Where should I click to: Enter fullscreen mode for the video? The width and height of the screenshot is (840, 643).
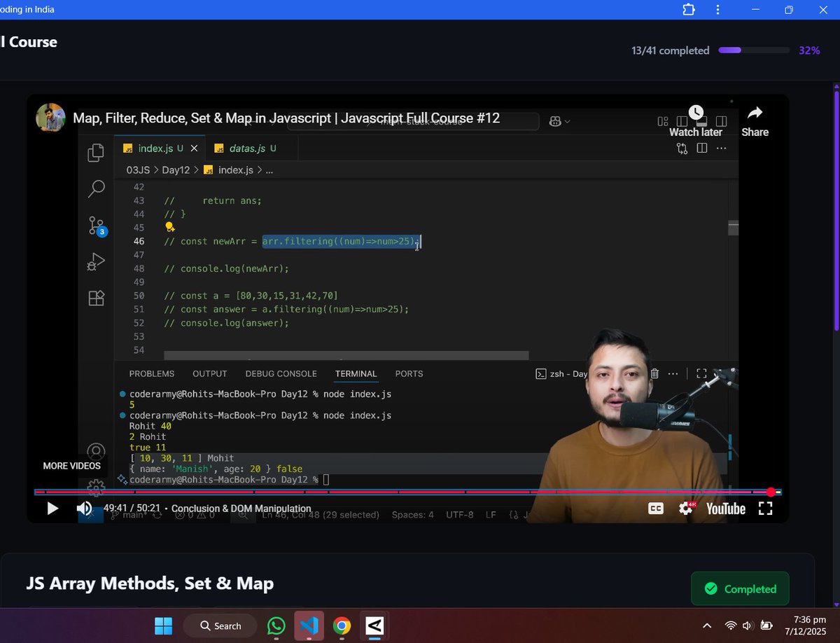pos(765,509)
